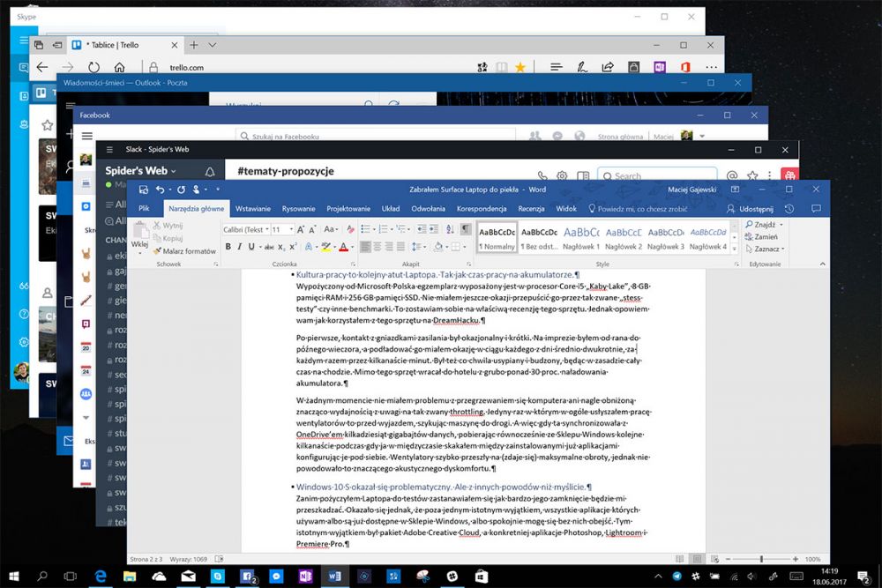Justify the text in Word
This screenshot has height=588, width=882.
click(x=401, y=247)
